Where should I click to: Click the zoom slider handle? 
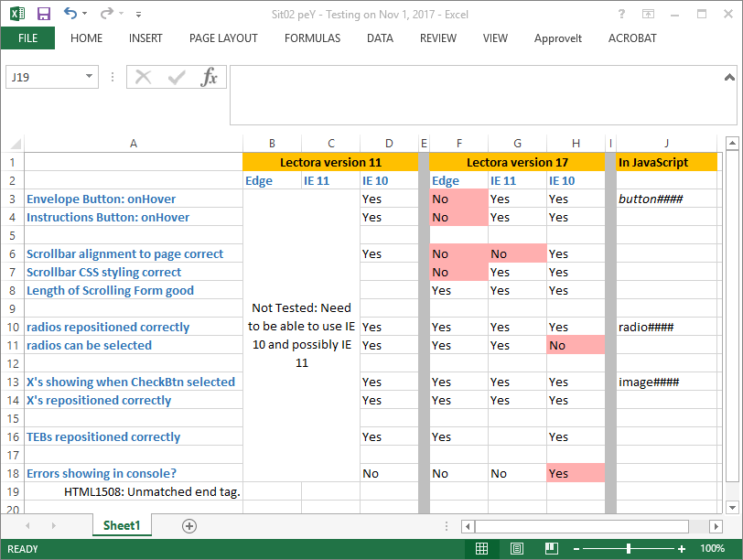(629, 549)
